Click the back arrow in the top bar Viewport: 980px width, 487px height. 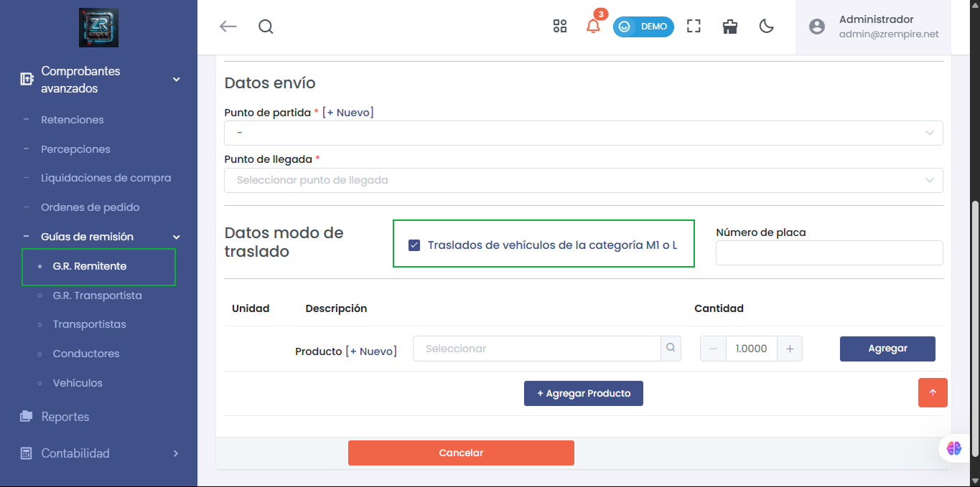(228, 26)
